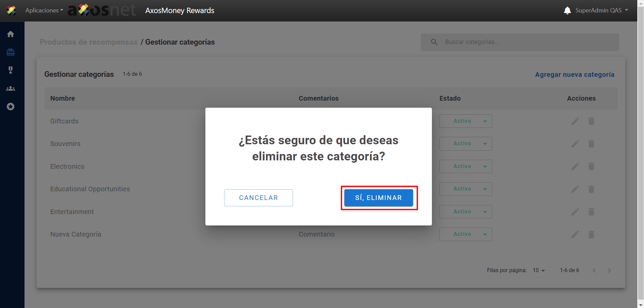Open the rewards gift icon in sidebar
The width and height of the screenshot is (644, 308).
[11, 52]
